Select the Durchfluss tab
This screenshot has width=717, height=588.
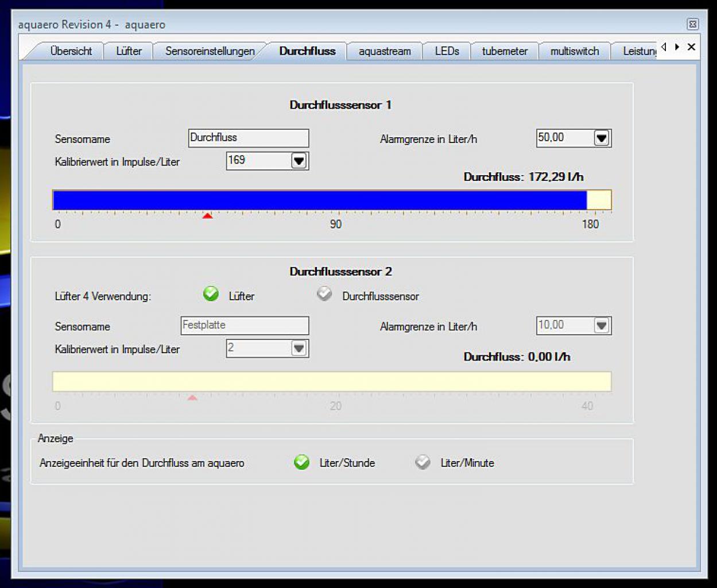point(307,51)
